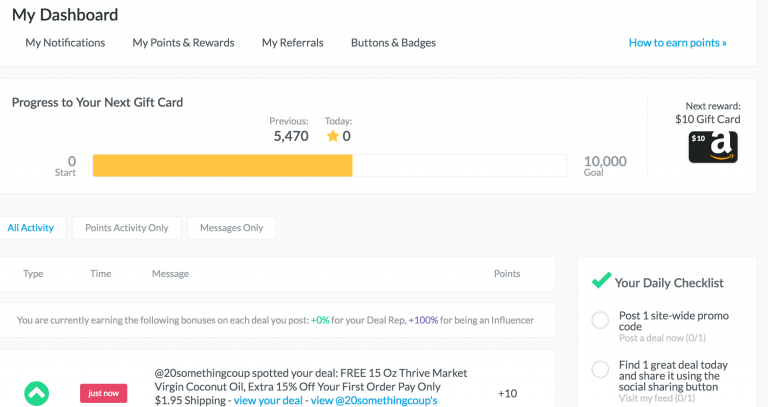Click the red 'just now' time badge
The width and height of the screenshot is (768, 407).
104,393
